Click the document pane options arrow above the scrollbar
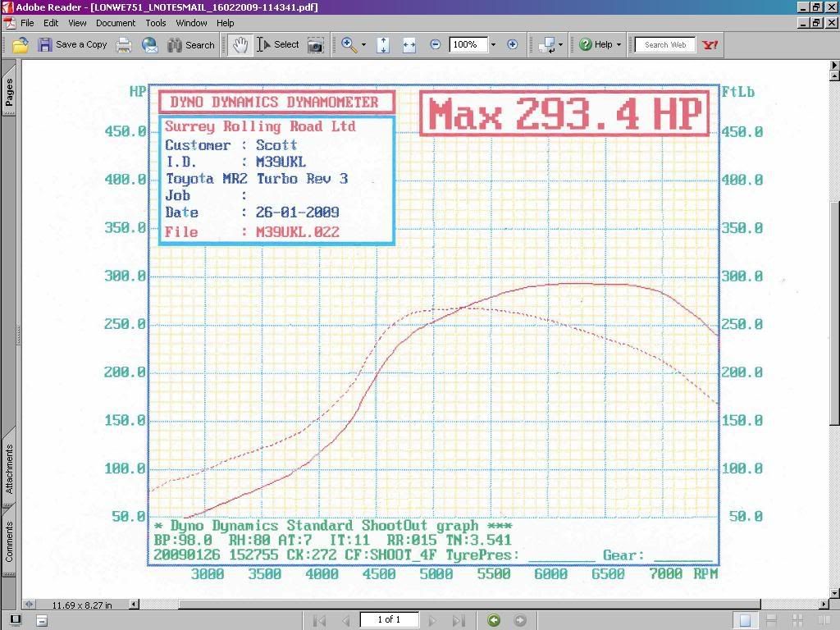The height and width of the screenshot is (630, 840). [834, 65]
